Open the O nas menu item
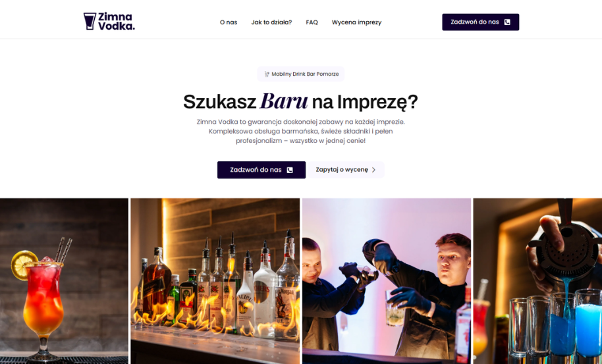602x364 pixels. 229,22
